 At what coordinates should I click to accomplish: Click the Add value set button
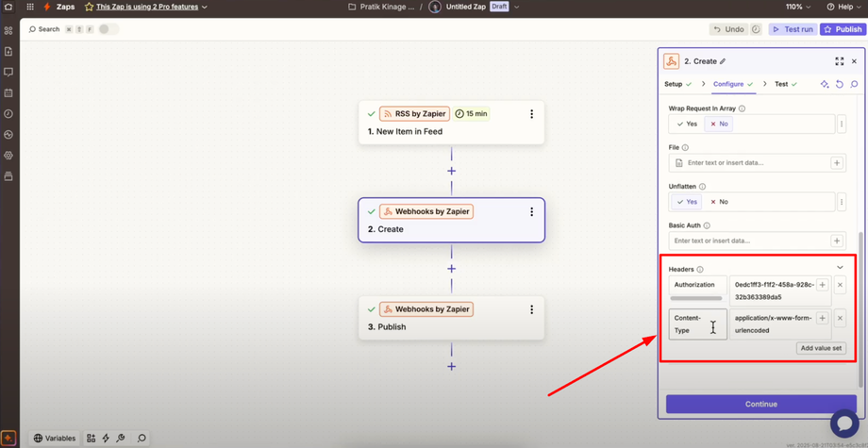[821, 348]
